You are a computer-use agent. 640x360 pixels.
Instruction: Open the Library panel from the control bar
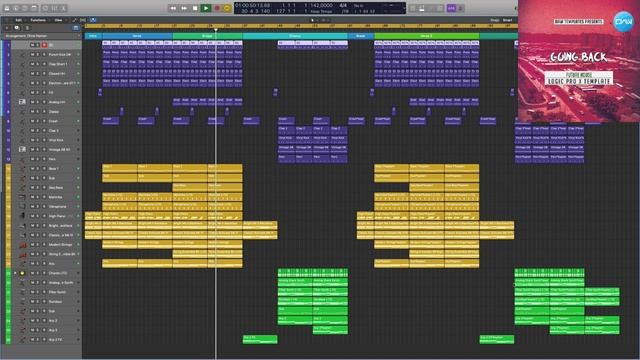click(x=7, y=8)
